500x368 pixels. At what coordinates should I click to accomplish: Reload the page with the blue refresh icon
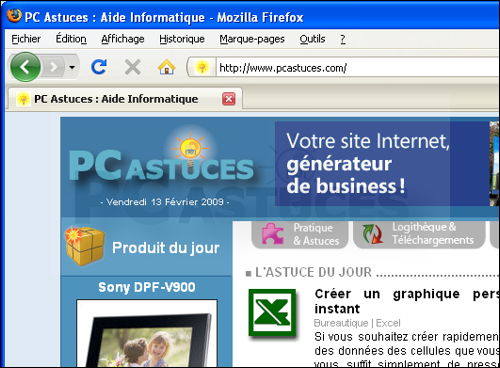[x=99, y=67]
